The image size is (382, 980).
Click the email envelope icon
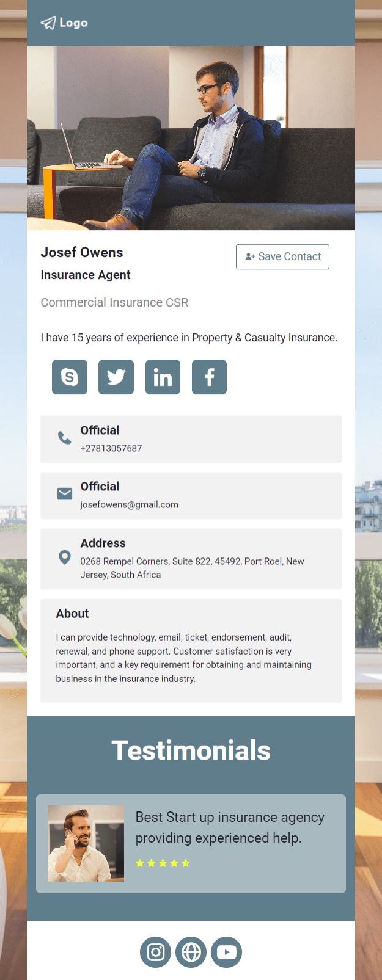(x=64, y=493)
